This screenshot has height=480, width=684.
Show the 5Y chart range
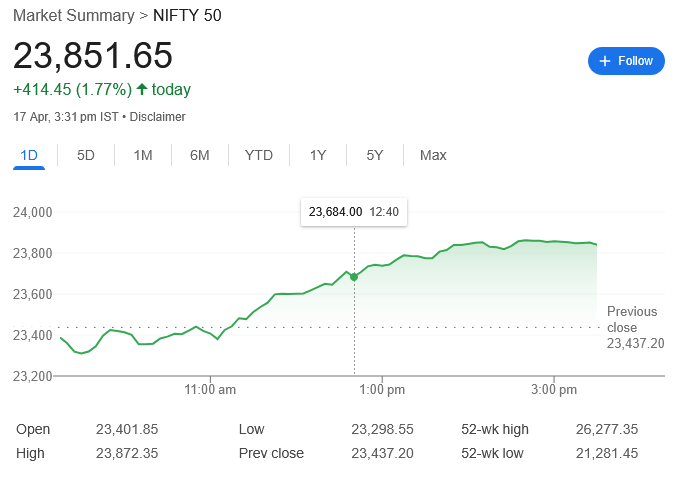coord(375,155)
